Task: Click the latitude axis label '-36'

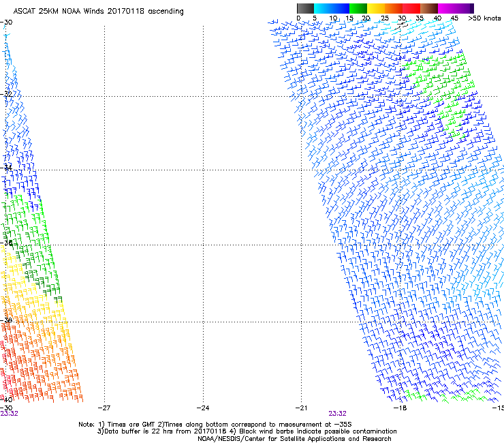Action: (x=6, y=243)
